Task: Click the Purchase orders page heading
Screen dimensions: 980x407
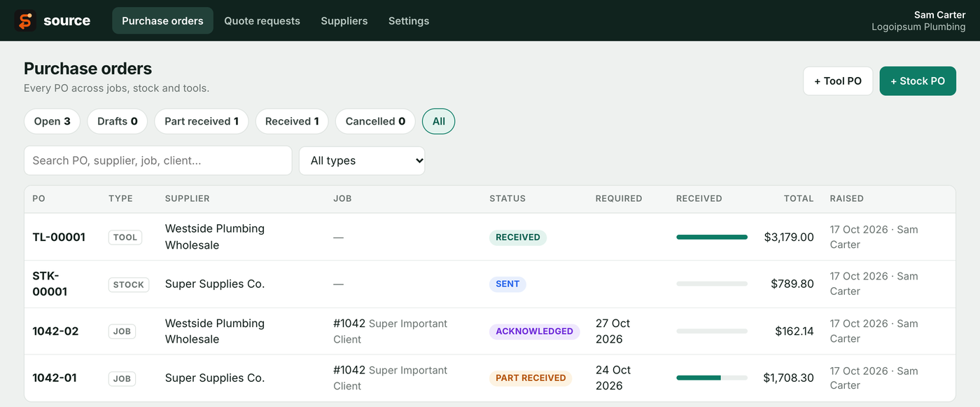Action: tap(88, 69)
